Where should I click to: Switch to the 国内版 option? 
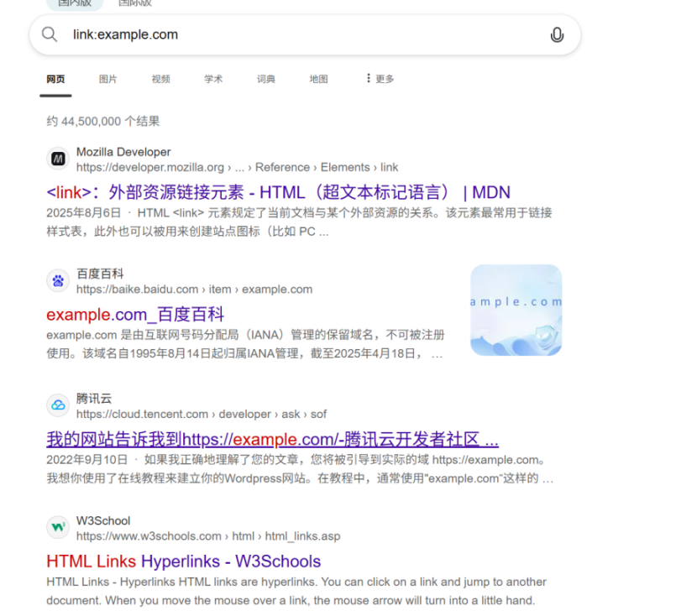(75, 3)
